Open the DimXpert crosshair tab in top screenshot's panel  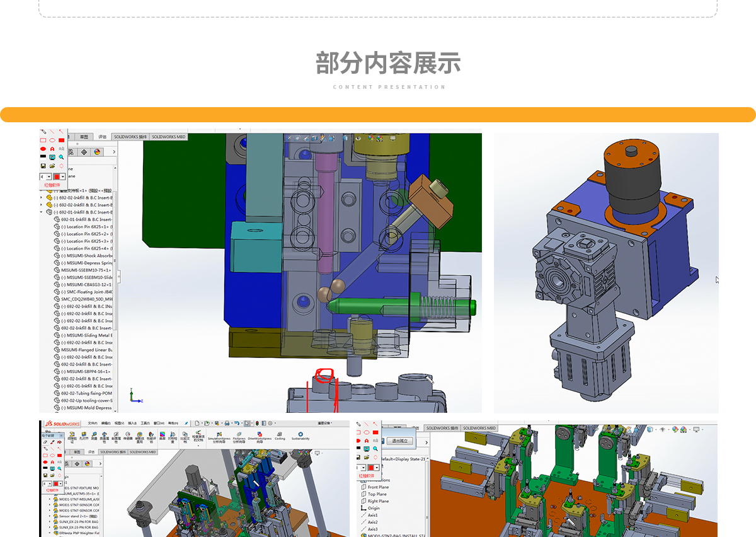(84, 152)
